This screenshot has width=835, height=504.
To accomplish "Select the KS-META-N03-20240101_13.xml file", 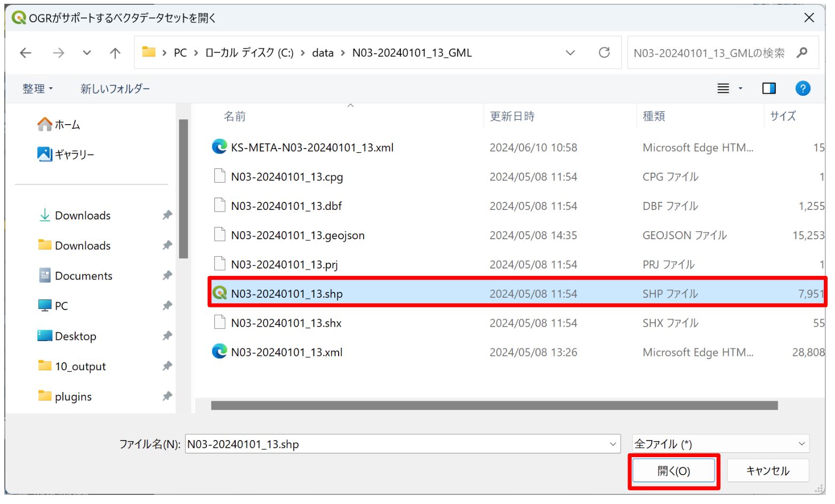I will (517, 148).
